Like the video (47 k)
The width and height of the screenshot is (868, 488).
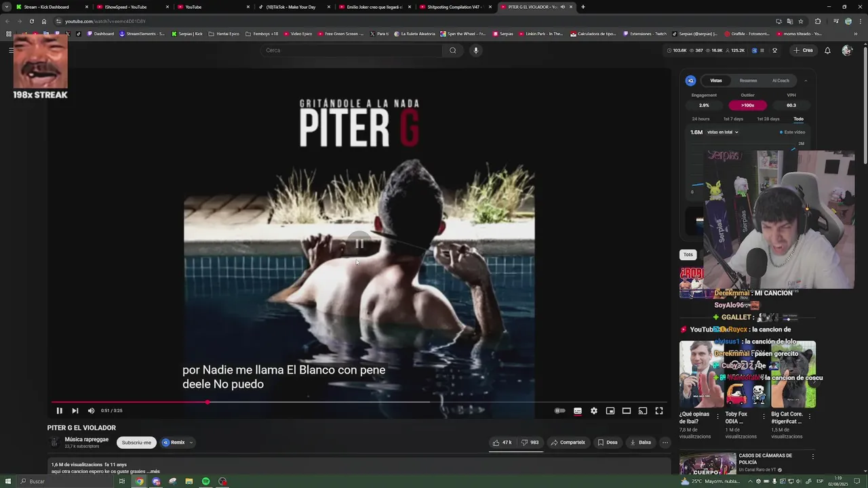502,443
